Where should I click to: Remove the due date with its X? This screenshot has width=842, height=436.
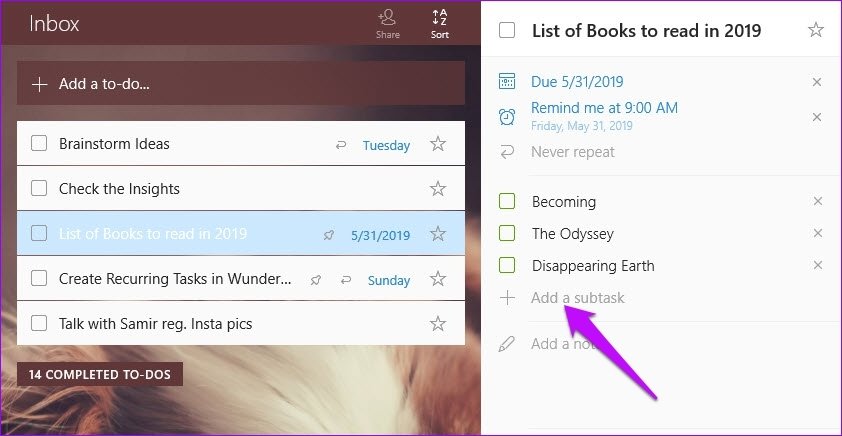pos(817,82)
